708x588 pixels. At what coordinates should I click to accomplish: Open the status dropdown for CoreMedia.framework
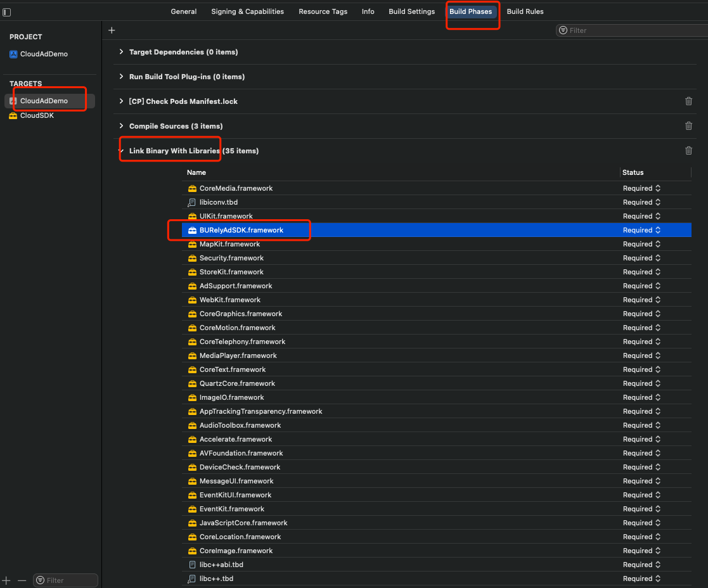pyautogui.click(x=641, y=189)
